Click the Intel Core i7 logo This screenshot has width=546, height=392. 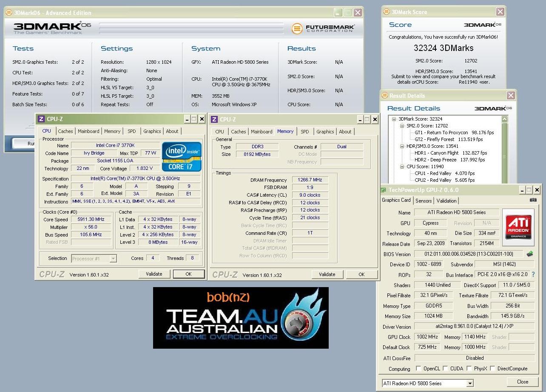(182, 157)
